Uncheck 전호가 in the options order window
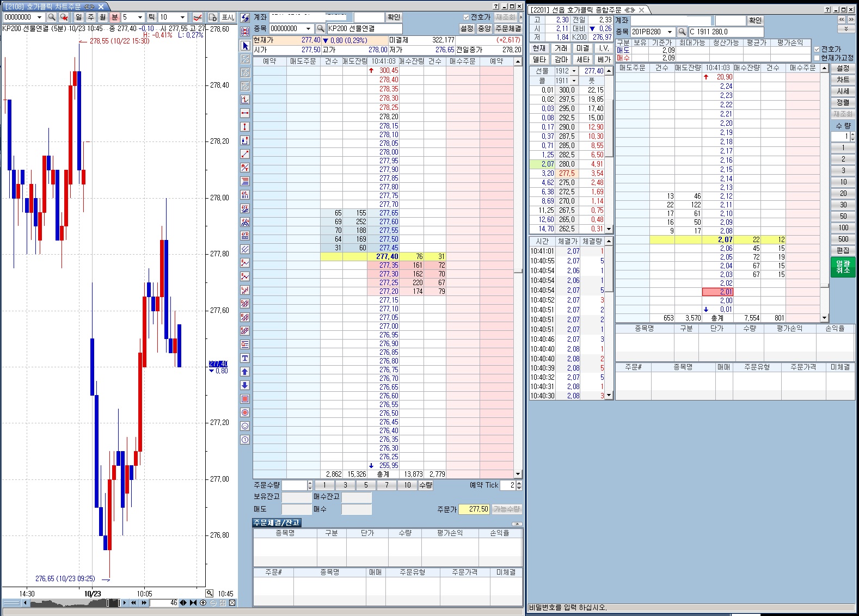This screenshot has width=859, height=616. 817,49
